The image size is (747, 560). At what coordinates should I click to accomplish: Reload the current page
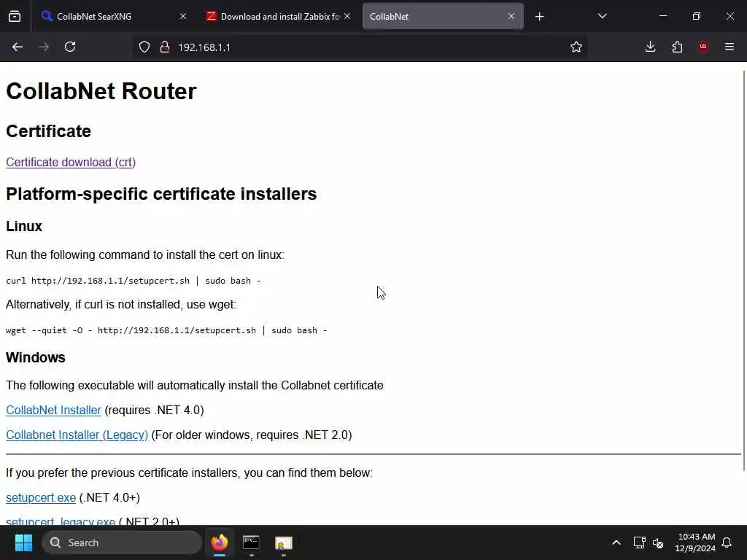[70, 47]
